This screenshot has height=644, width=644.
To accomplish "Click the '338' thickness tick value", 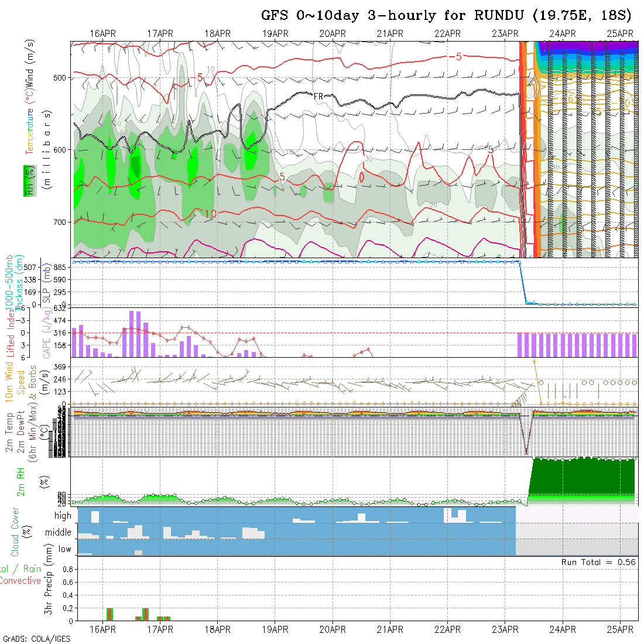I will 30,280.
